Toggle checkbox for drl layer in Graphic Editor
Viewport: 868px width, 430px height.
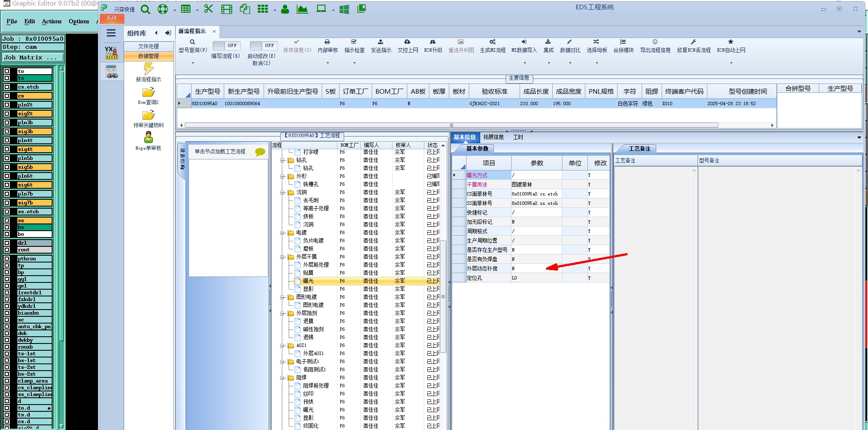[7, 243]
